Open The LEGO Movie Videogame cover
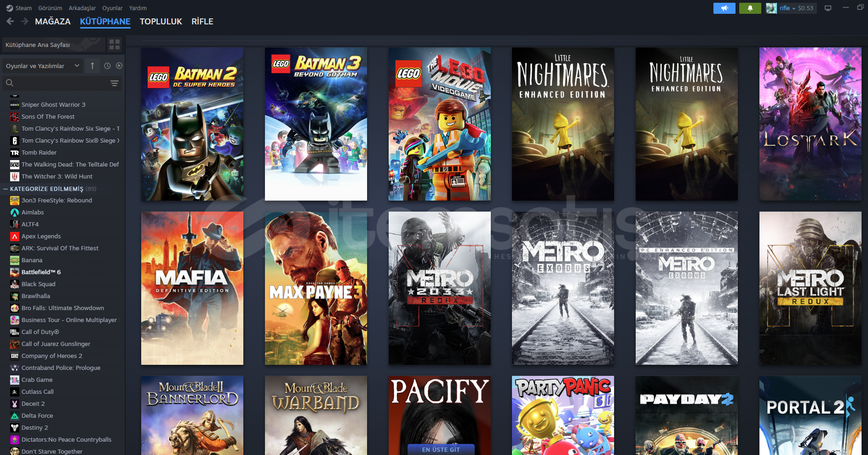The image size is (868, 455). pos(440,124)
